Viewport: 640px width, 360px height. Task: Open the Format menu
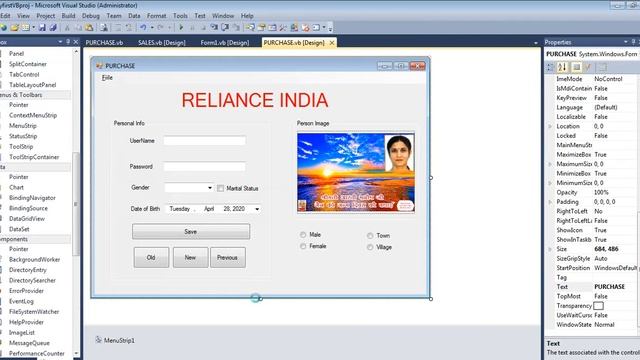tap(156, 16)
